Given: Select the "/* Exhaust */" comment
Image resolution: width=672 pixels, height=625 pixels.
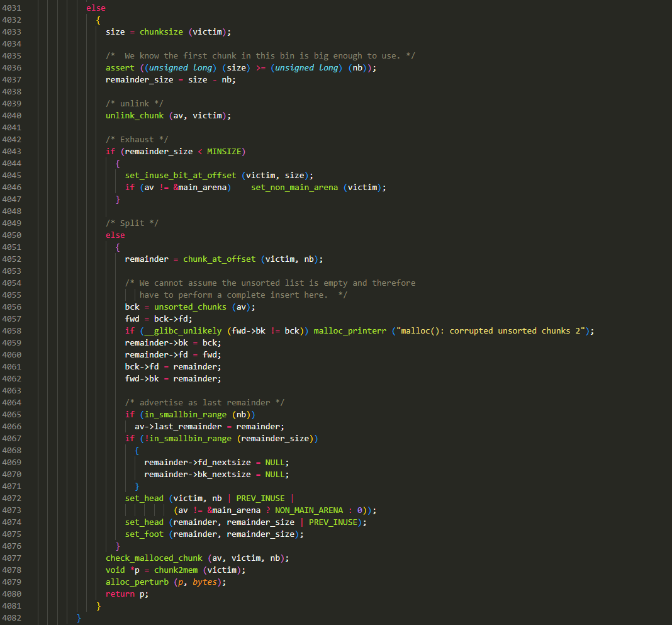Looking at the screenshot, I should tap(137, 140).
